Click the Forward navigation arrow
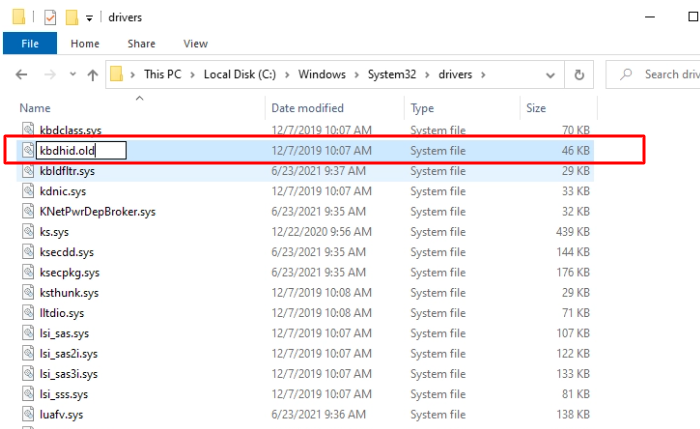Screen dimensions: 700x429 coord(48,75)
